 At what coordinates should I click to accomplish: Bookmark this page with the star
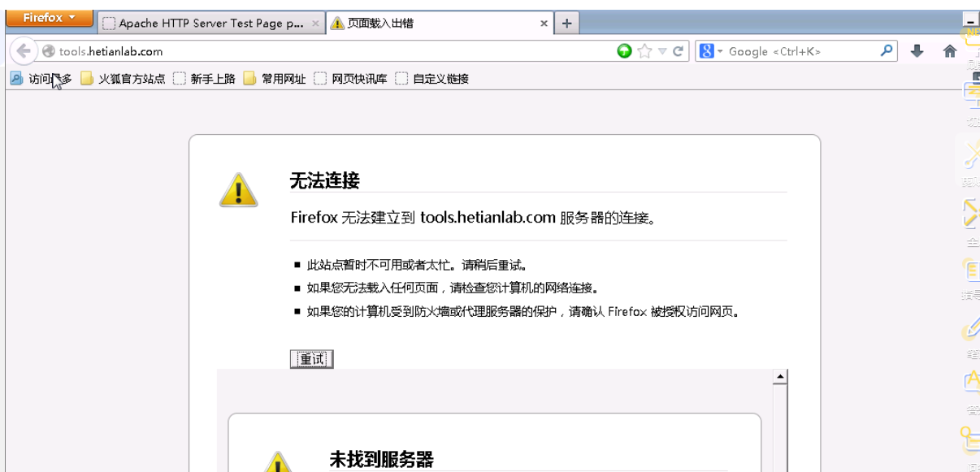(644, 51)
